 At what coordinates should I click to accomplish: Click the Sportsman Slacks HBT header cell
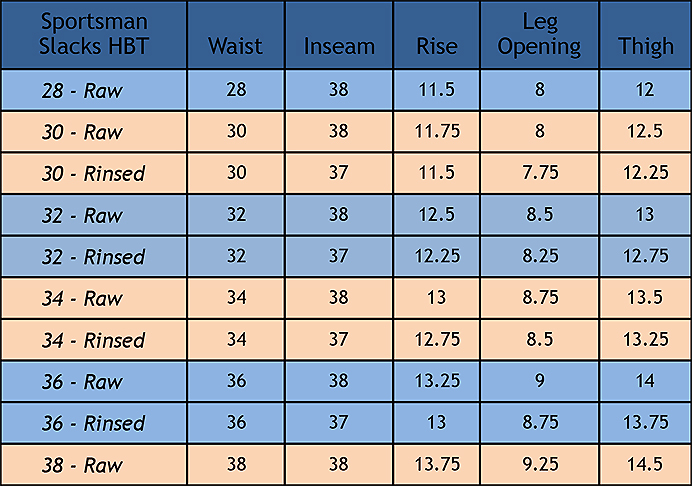click(94, 34)
